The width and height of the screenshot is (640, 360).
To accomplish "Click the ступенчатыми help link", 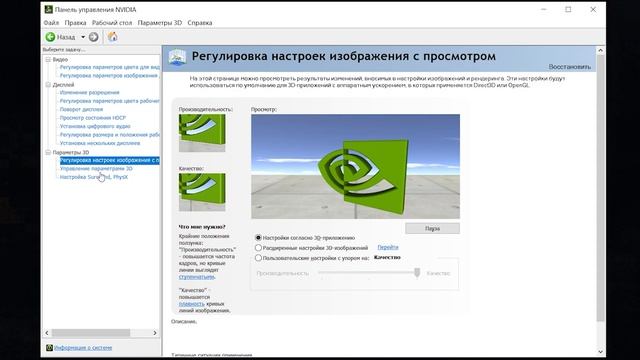I will (196, 277).
